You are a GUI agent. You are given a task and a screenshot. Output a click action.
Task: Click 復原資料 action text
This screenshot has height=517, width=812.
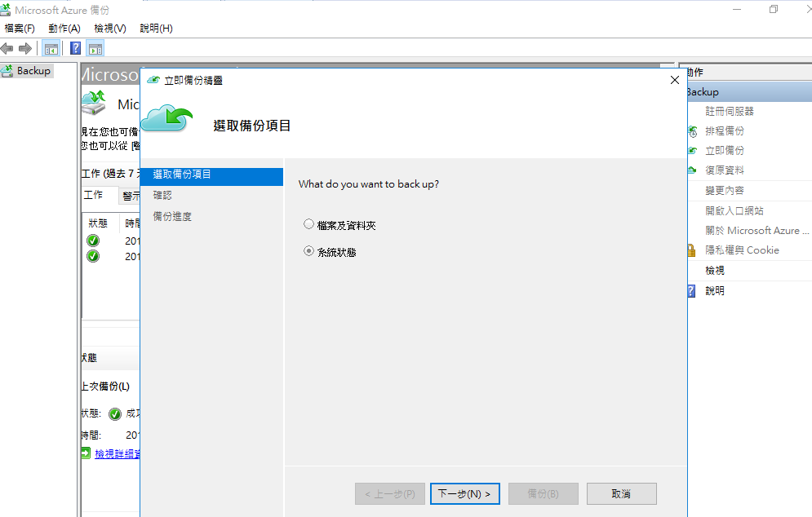point(725,170)
